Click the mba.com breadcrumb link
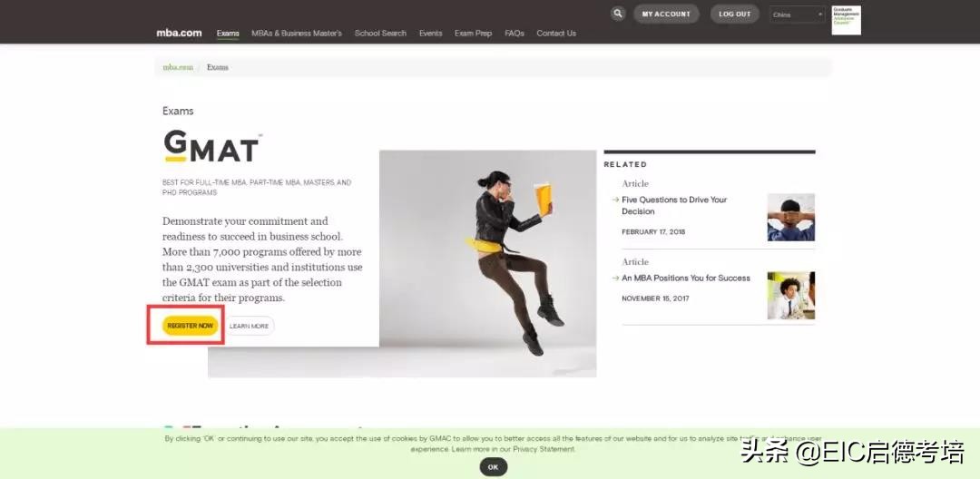Image resolution: width=980 pixels, height=479 pixels. click(178, 67)
